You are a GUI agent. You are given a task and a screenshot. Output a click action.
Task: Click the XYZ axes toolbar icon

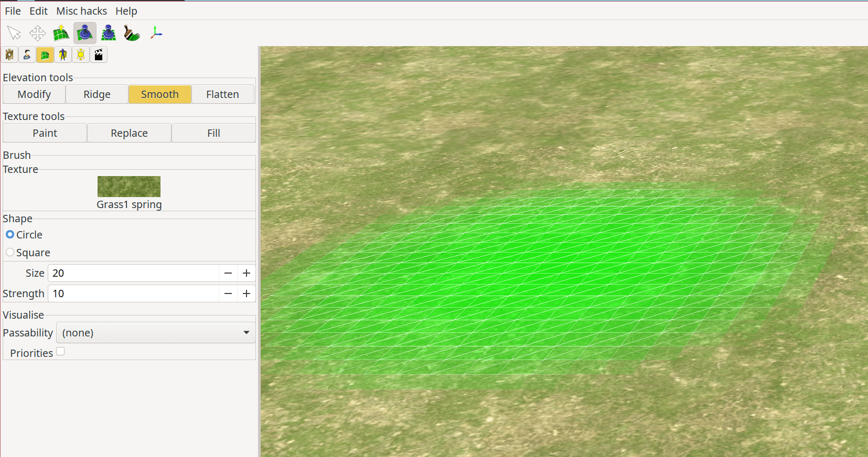pos(156,33)
